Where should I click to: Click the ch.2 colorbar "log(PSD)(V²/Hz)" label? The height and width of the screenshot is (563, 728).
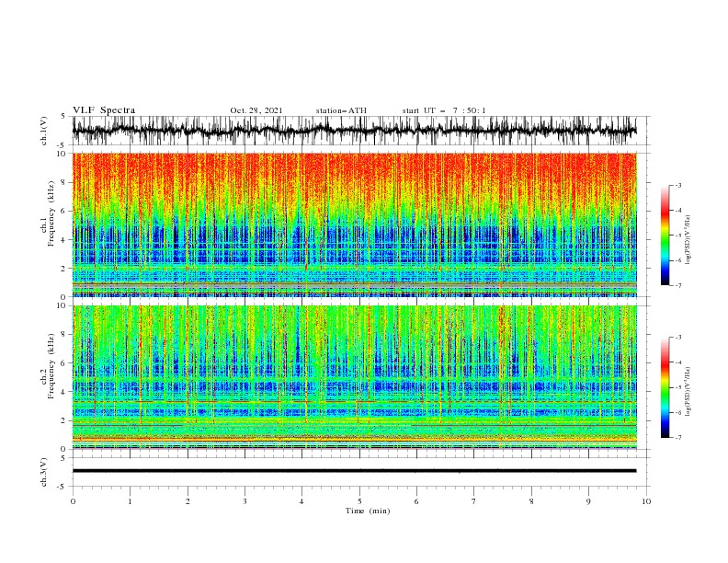click(x=688, y=392)
